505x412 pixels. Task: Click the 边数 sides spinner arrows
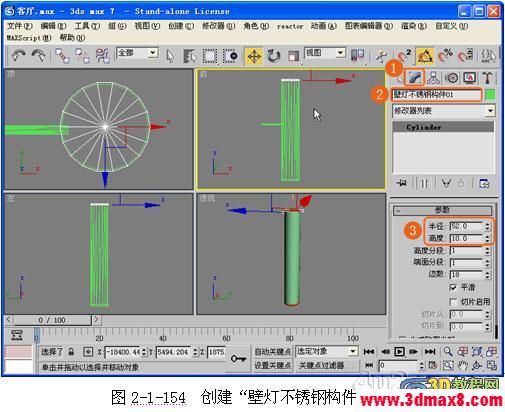point(487,275)
